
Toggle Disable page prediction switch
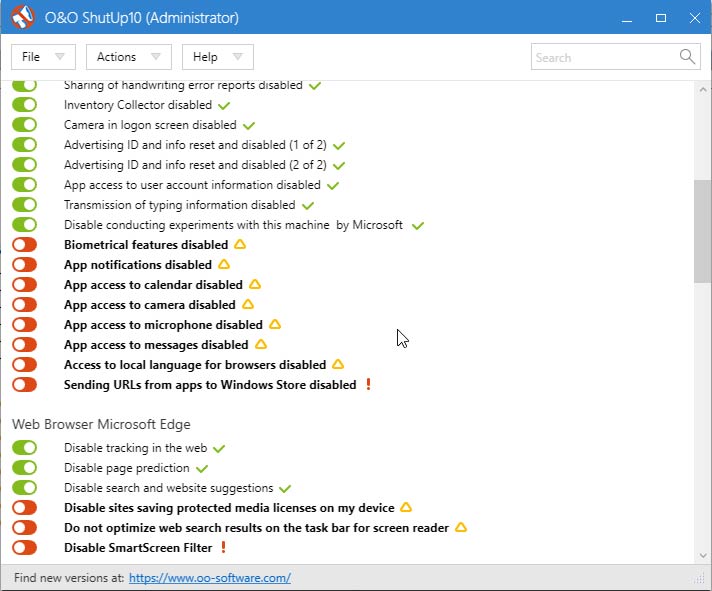25,468
